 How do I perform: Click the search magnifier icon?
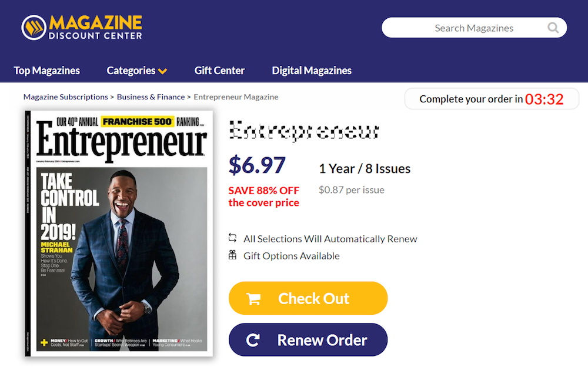pos(553,28)
